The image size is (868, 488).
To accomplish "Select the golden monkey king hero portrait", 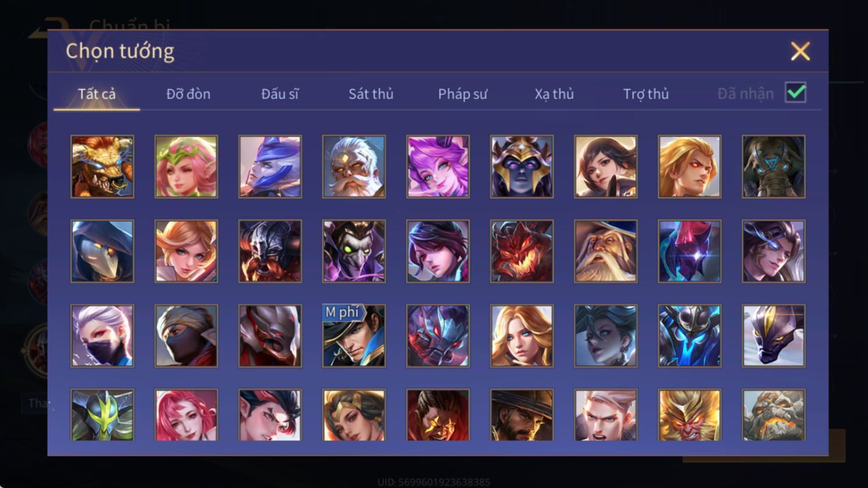I will coord(690,415).
